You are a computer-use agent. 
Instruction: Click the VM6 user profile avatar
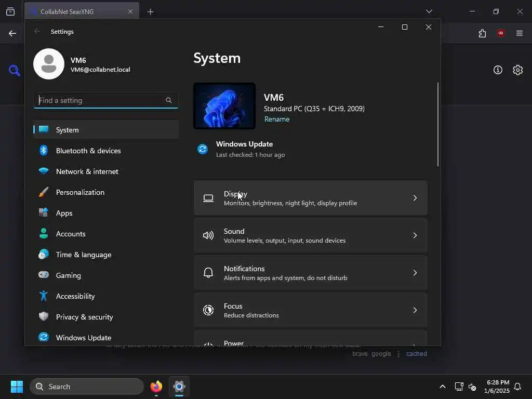click(49, 64)
